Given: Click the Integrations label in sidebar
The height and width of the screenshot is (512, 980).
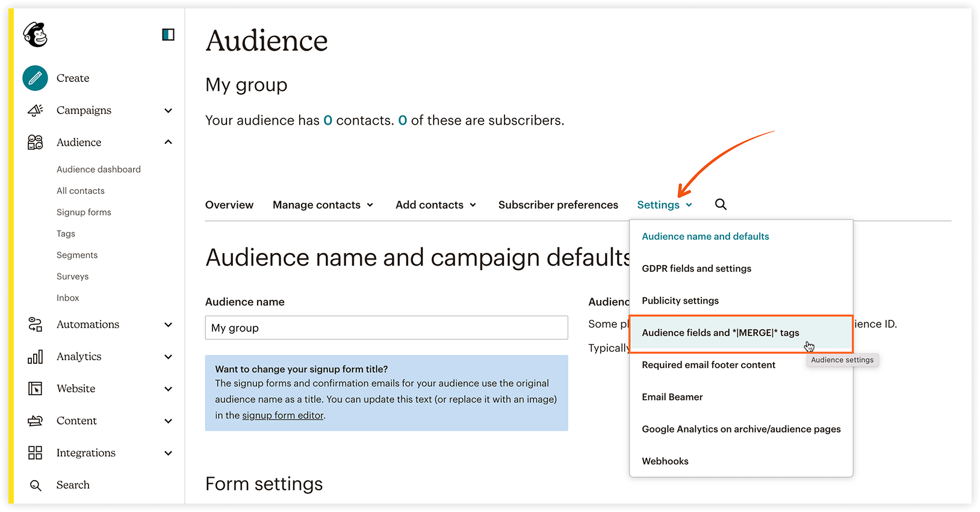Looking at the screenshot, I should pos(86,453).
